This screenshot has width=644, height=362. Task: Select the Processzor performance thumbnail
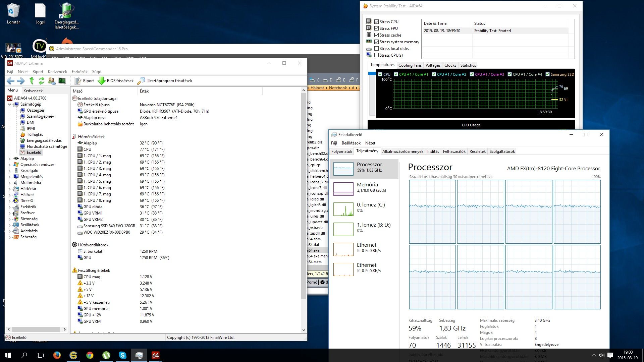(343, 169)
